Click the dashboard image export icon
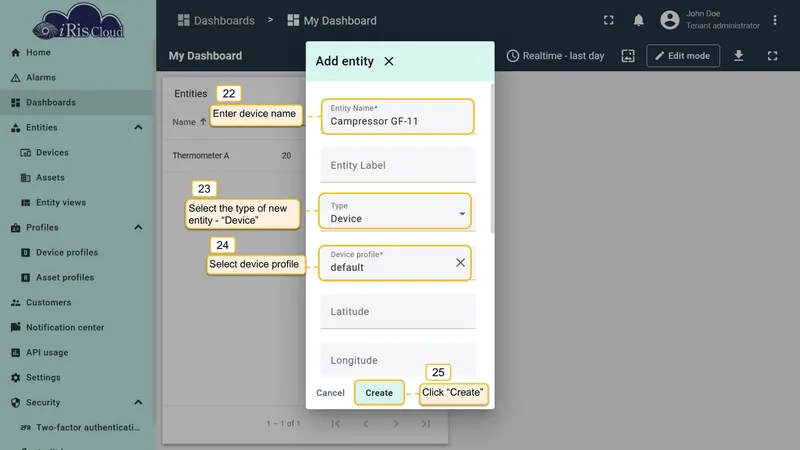This screenshot has width=800, height=450. click(x=628, y=56)
